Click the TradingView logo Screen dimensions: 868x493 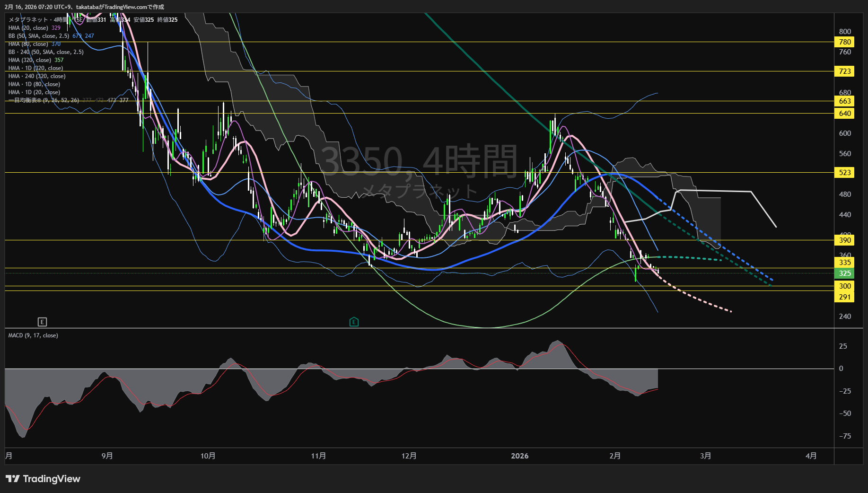43,479
